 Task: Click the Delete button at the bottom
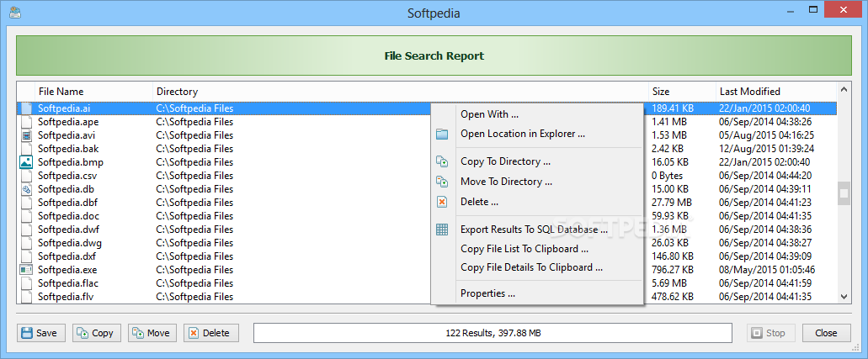tap(211, 333)
